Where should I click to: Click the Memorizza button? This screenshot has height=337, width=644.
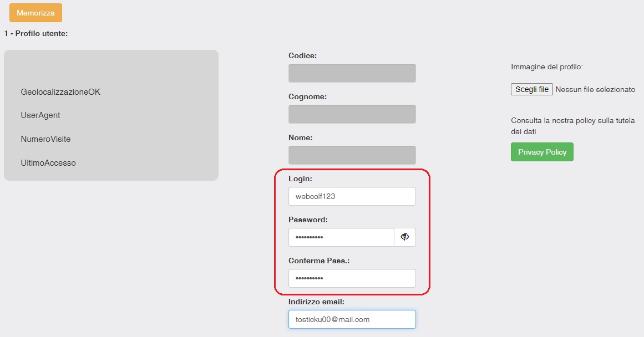35,12
